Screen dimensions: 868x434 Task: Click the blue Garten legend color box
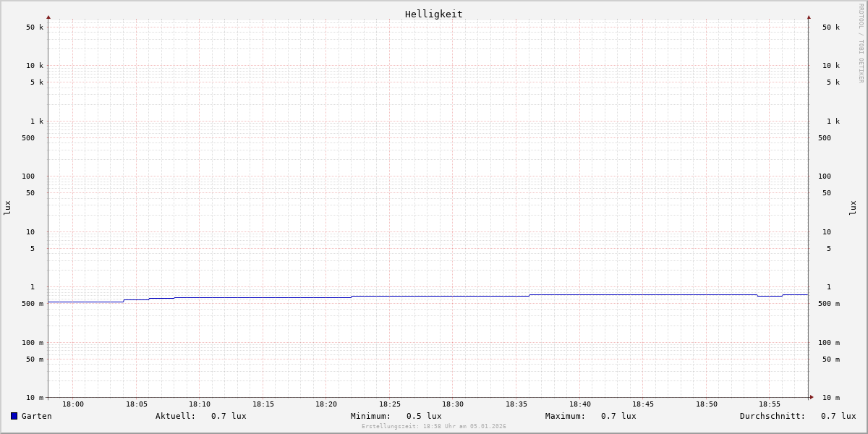click(x=14, y=416)
